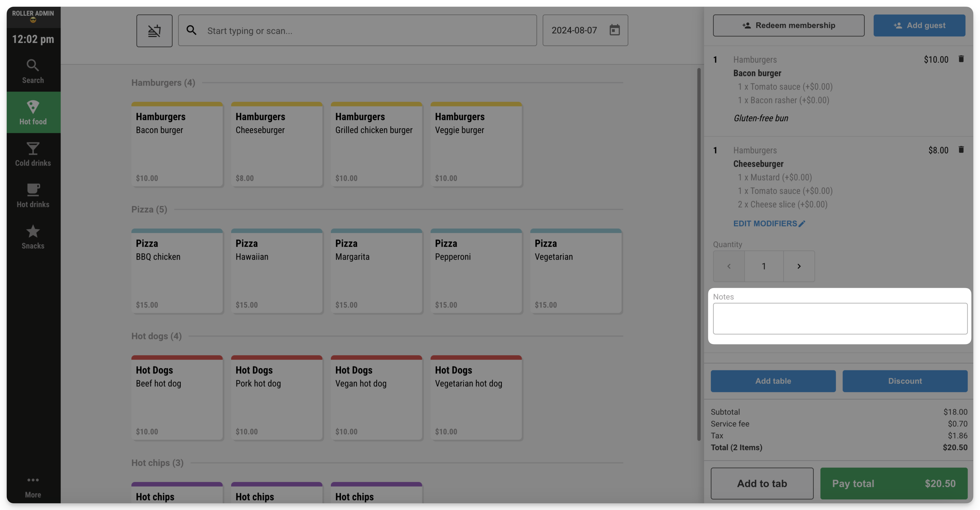Image resolution: width=980 pixels, height=510 pixels.
Task: Increase Cheeseburger quantity with right chevron
Action: pos(799,266)
